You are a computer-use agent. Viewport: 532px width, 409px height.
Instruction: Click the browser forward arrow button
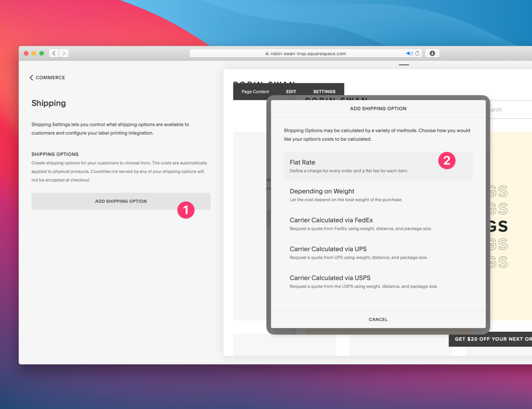[64, 53]
